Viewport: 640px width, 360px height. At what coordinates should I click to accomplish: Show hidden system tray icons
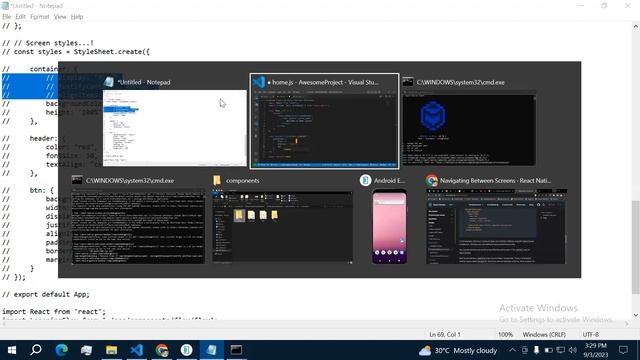(512, 350)
